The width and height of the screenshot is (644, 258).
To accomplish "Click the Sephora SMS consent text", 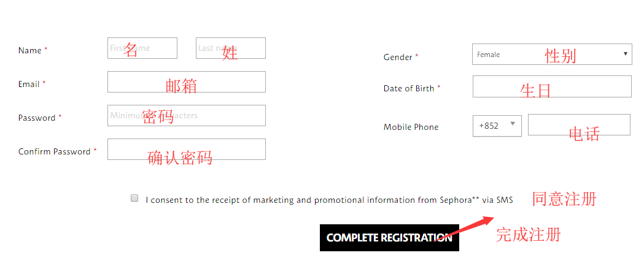I will click(x=328, y=200).
